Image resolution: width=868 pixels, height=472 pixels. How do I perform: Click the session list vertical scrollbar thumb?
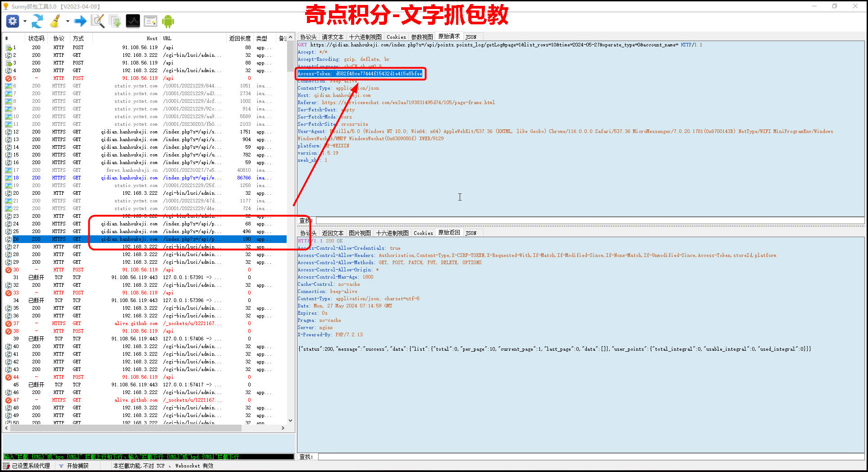(x=290, y=56)
